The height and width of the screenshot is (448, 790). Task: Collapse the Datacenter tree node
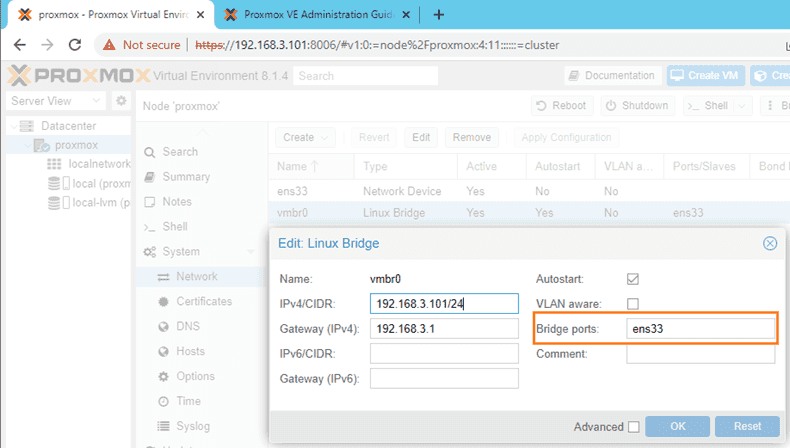pos(14,126)
